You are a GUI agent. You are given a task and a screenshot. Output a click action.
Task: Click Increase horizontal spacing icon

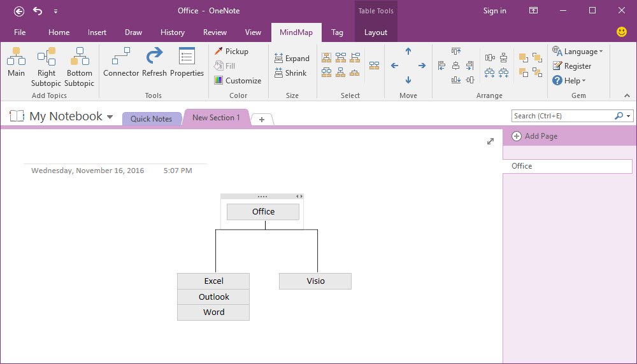[x=489, y=73]
